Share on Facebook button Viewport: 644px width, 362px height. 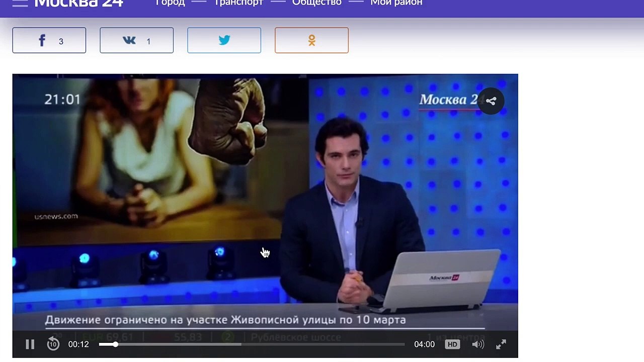tap(49, 40)
